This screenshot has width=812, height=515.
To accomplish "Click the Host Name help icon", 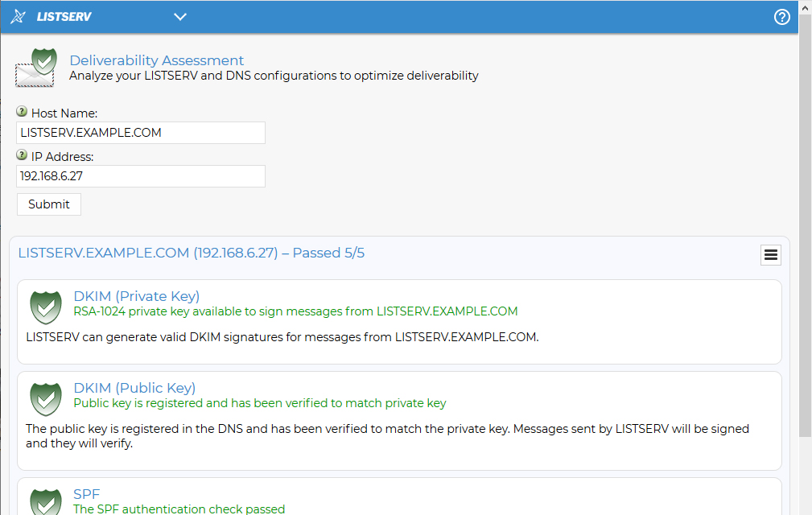I will (x=22, y=111).
